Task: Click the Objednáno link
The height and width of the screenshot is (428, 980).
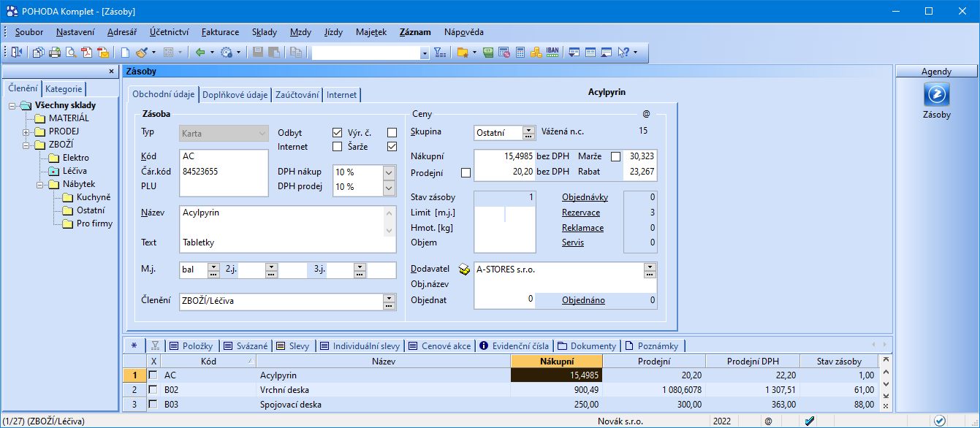Action: (583, 300)
